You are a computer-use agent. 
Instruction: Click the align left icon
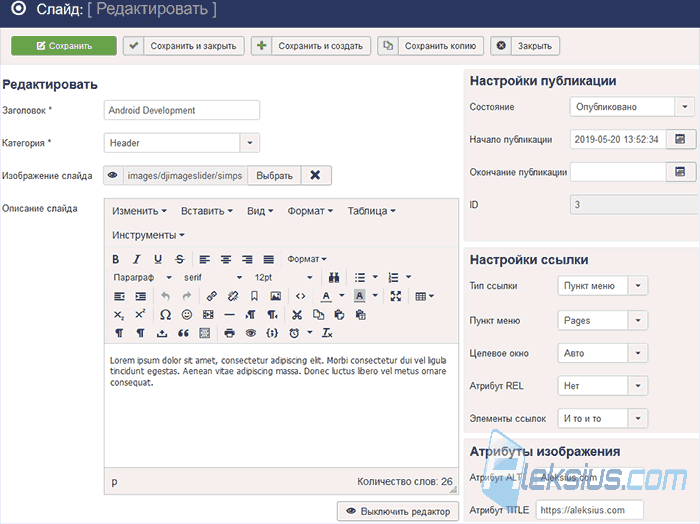204,259
